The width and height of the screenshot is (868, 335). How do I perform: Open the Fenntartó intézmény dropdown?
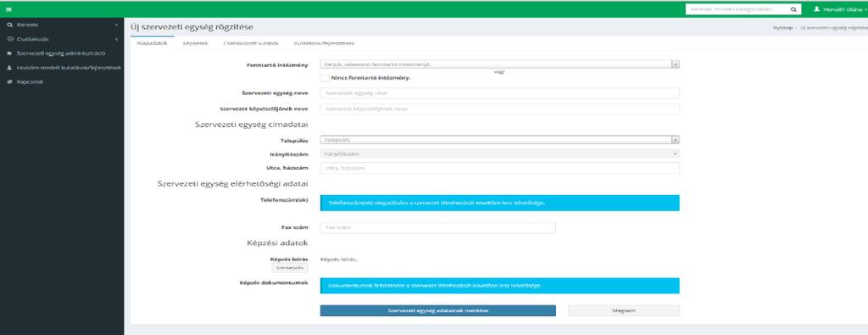click(499, 64)
